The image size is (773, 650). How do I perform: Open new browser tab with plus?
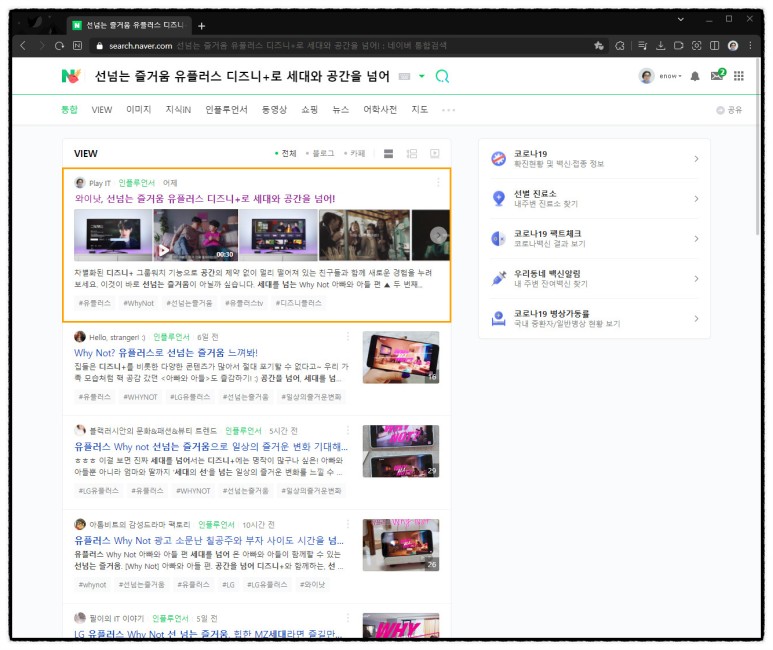201,26
